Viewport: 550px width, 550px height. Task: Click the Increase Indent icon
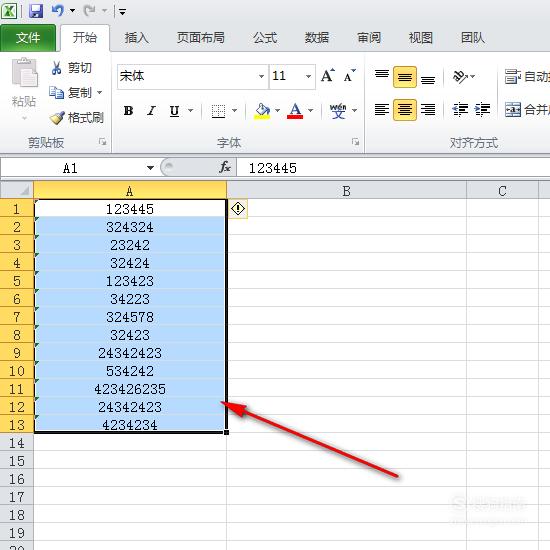(x=483, y=110)
